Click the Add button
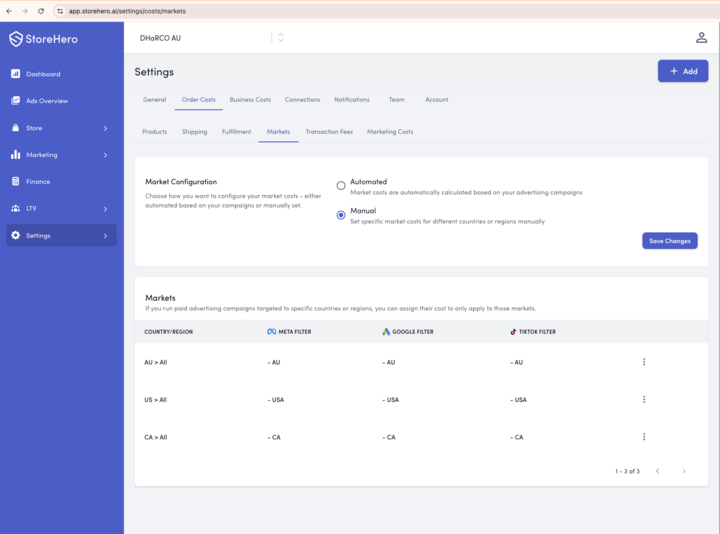The image size is (720, 534). [x=683, y=71]
